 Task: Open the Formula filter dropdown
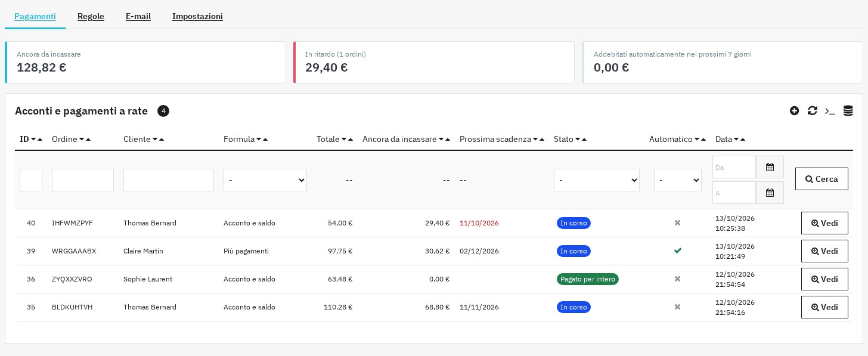click(x=265, y=180)
